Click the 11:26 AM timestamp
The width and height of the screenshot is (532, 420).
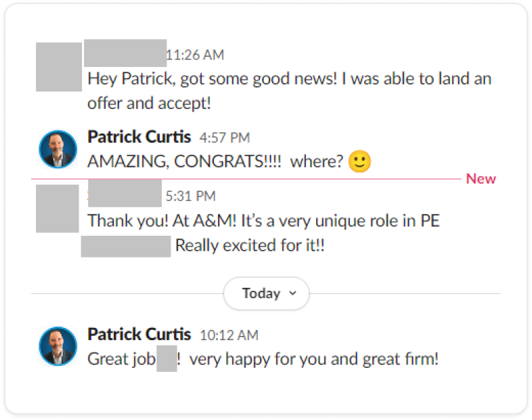195,55
